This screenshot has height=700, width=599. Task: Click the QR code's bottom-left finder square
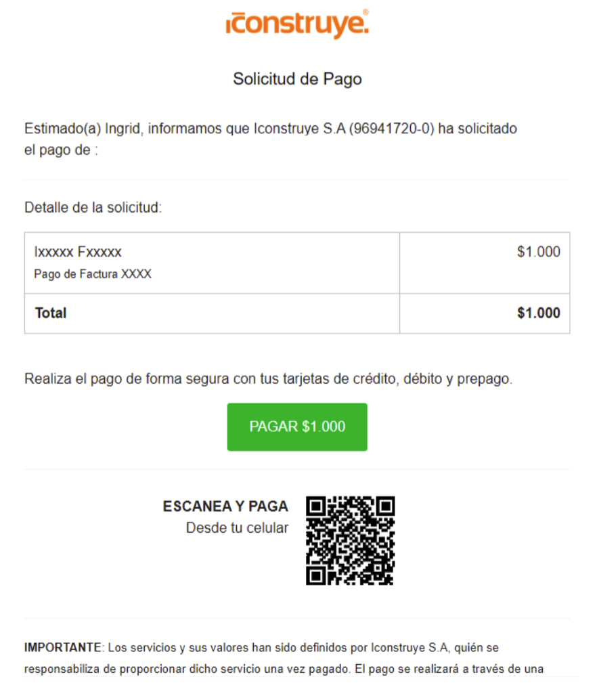(316, 574)
